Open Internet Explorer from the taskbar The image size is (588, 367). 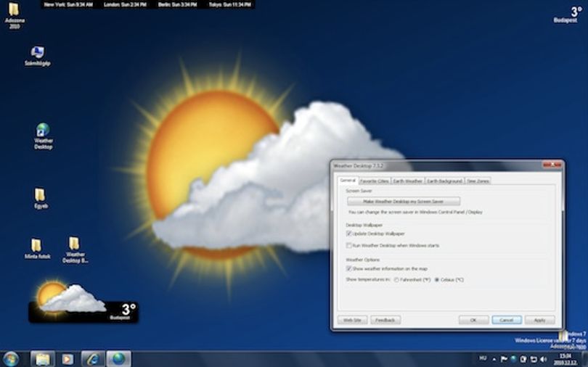tap(93, 359)
